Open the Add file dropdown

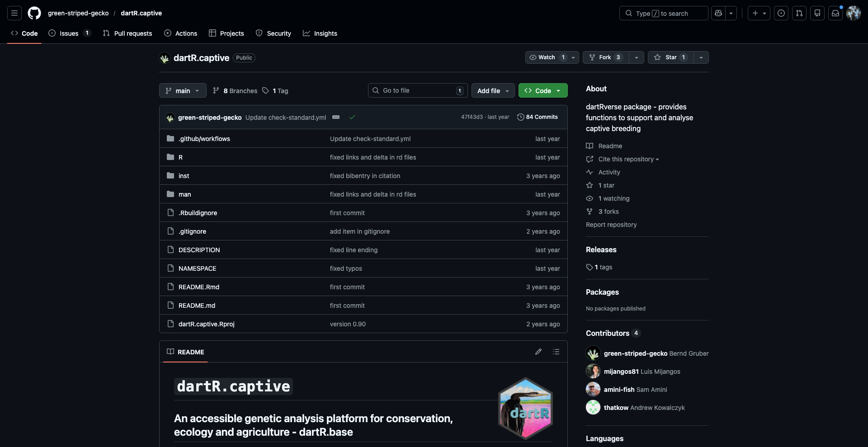point(493,90)
